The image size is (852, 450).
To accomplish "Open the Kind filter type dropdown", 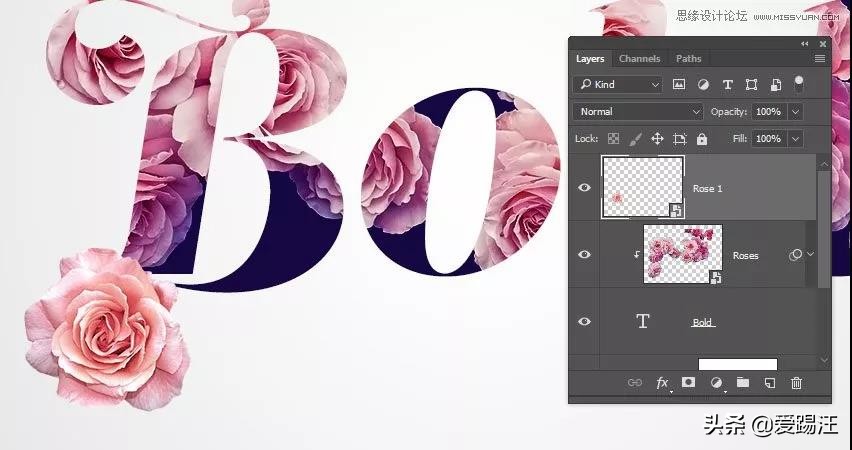I will pos(618,84).
